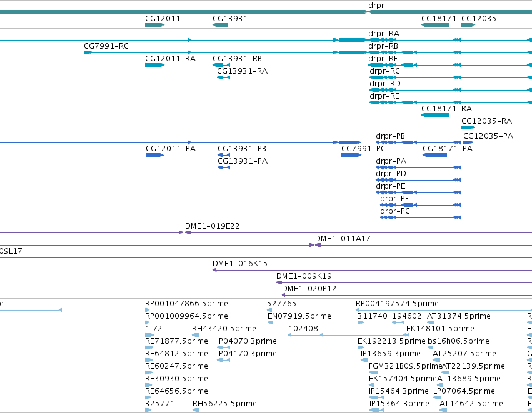This screenshot has height=413, width=532.
Task: Click the CG12035-PA protein label
Action: (x=488, y=136)
